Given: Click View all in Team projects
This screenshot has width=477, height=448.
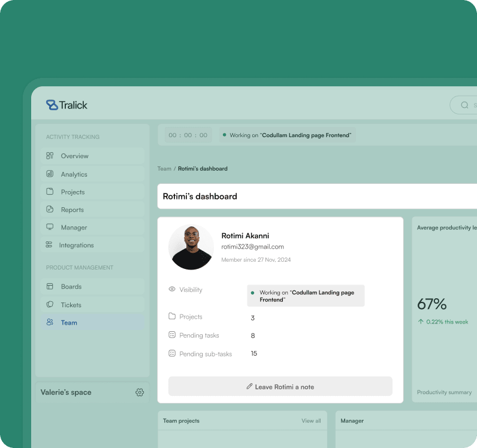Looking at the screenshot, I should 311,421.
